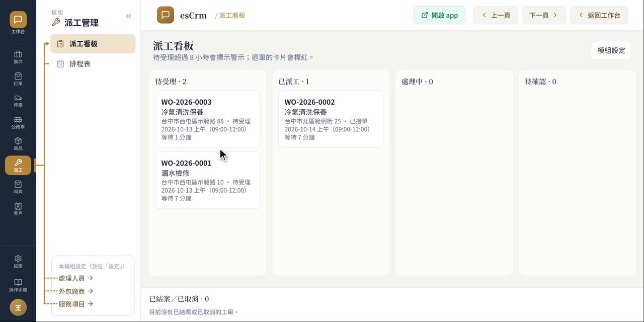The height and width of the screenshot is (322, 644).
Task: Click the 已結案／已取消 · 0 section header
Action: tap(179, 299)
